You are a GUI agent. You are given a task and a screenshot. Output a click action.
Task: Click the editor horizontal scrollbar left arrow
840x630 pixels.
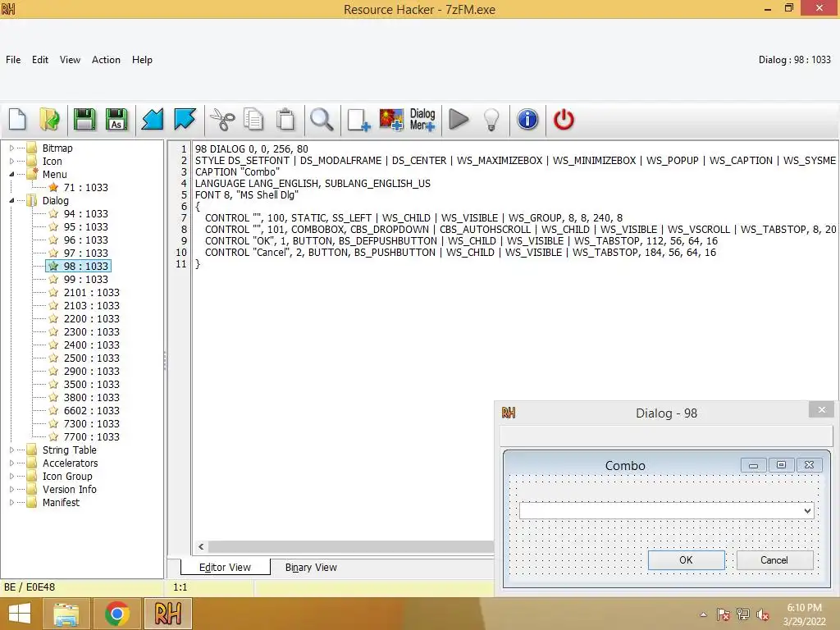click(x=201, y=546)
